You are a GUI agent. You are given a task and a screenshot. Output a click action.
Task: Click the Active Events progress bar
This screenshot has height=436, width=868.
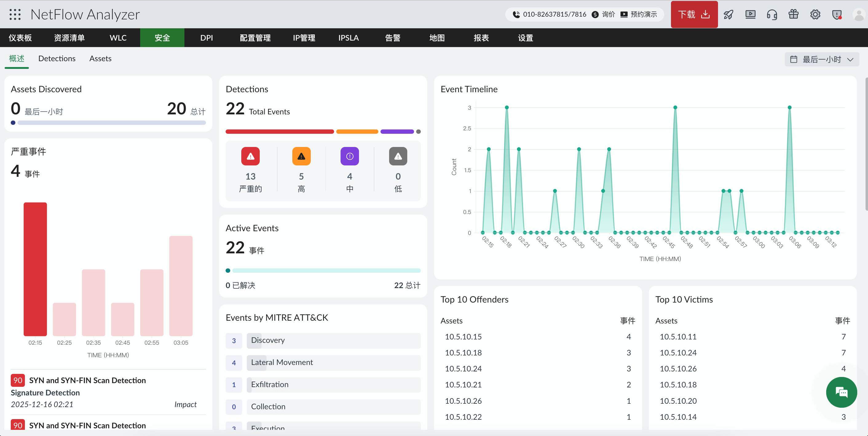tap(323, 270)
